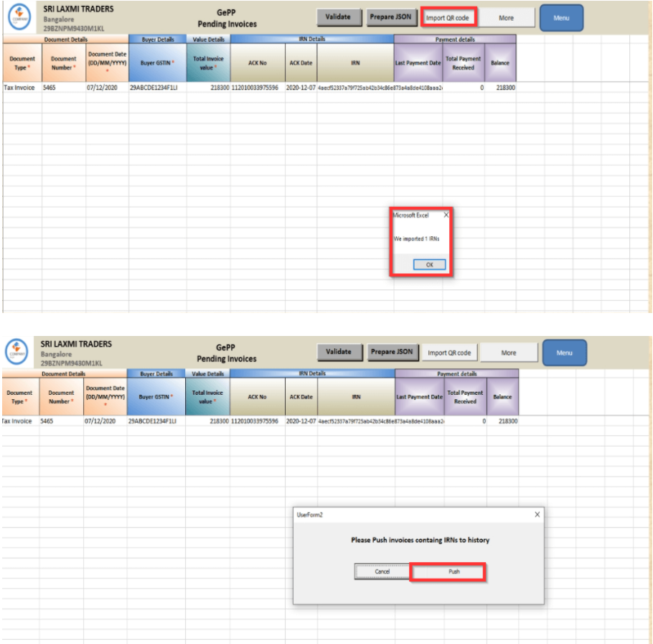Image resolution: width=653 pixels, height=644 pixels.
Task: Select the ACK Date header in top sheet
Action: click(301, 63)
